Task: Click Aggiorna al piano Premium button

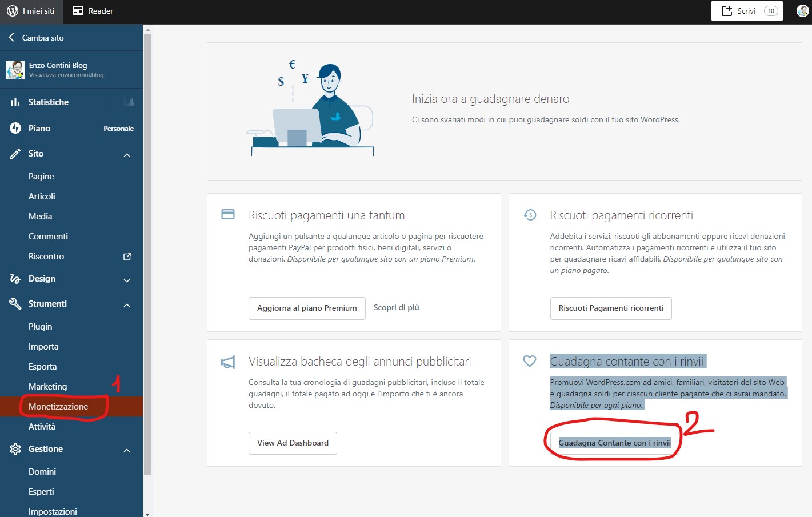Action: click(x=307, y=308)
